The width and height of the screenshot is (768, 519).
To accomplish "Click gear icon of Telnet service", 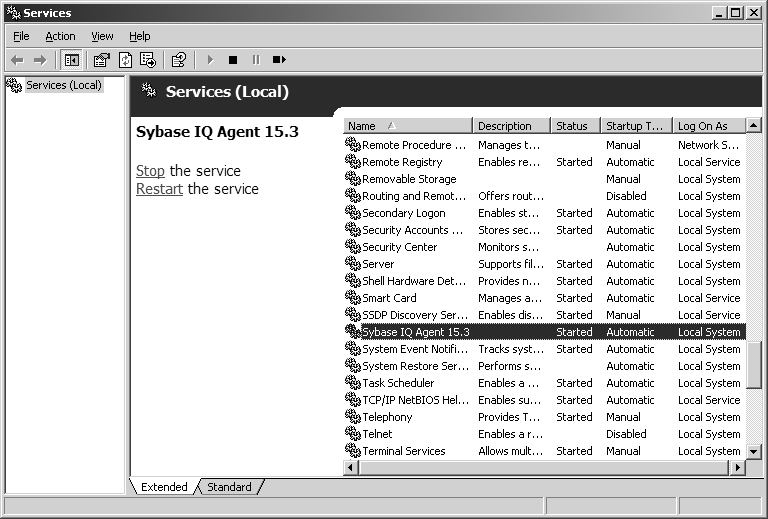I will 353,433.
